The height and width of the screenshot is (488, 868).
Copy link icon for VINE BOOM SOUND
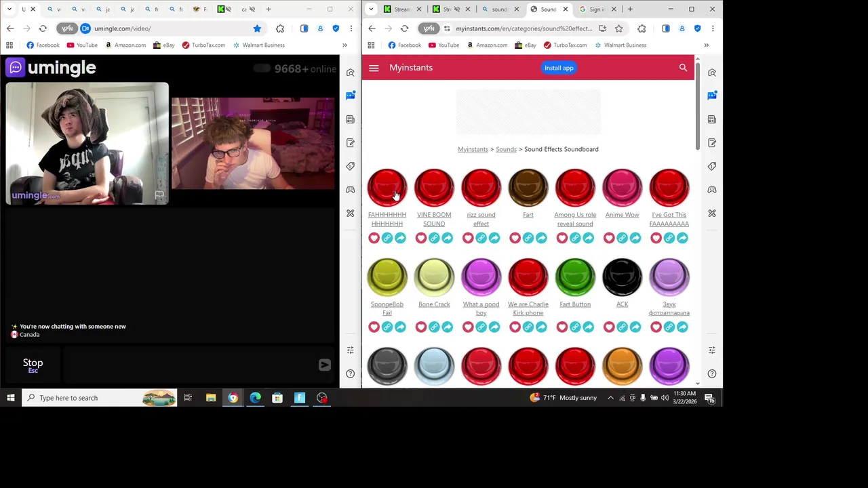click(434, 238)
